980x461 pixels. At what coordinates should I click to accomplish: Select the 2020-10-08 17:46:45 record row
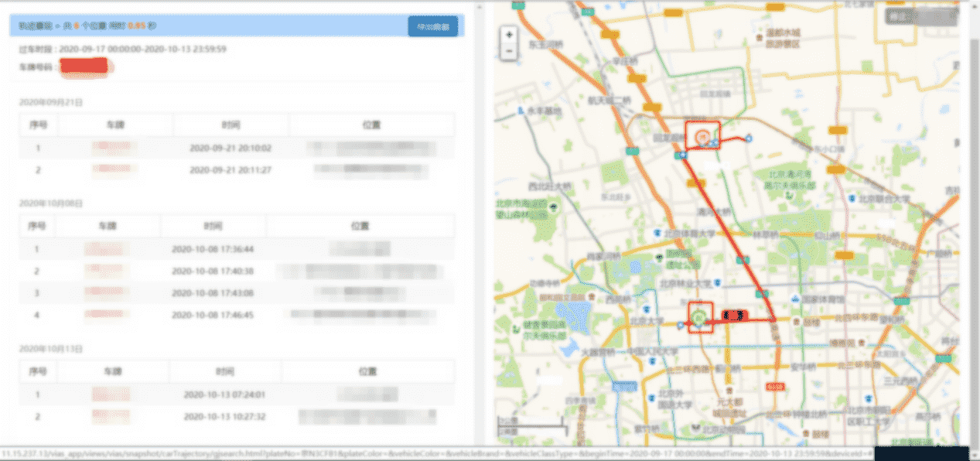213,316
